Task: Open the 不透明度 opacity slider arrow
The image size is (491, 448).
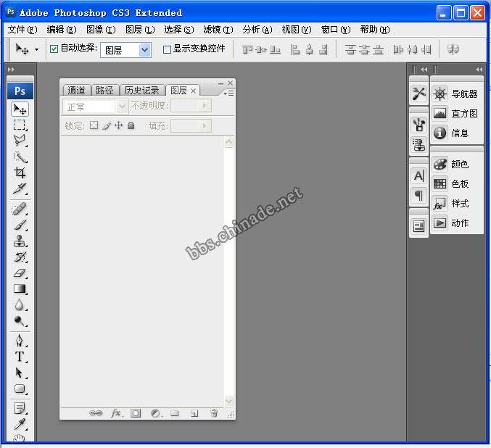Action: pyautogui.click(x=205, y=106)
